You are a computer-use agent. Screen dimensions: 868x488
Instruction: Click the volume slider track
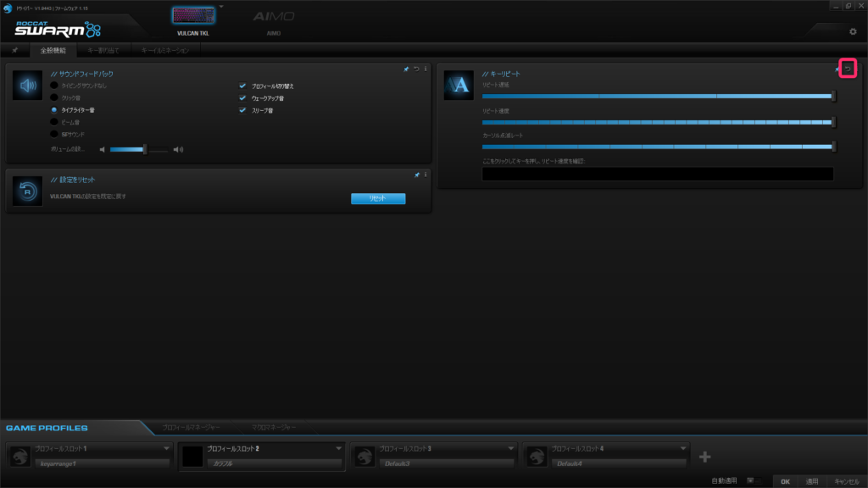[x=138, y=149]
